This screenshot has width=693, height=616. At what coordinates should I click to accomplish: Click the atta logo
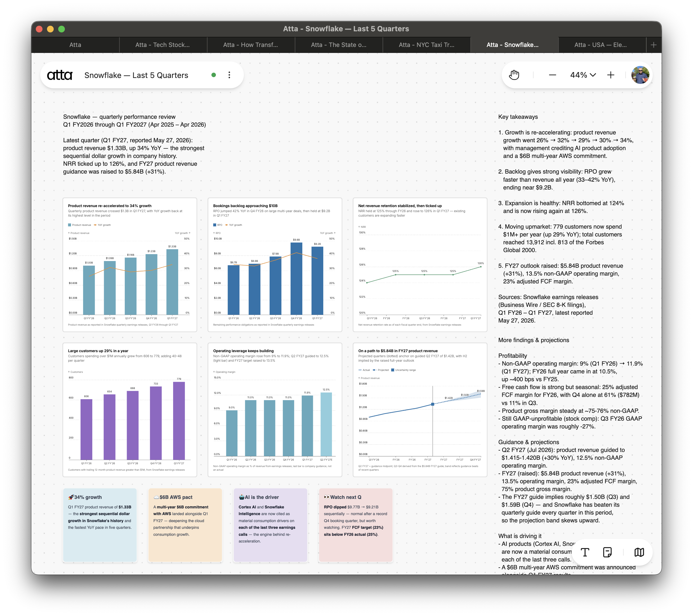(60, 75)
